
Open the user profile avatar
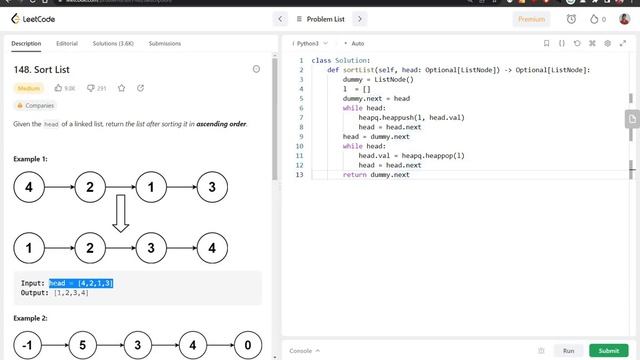(624, 19)
